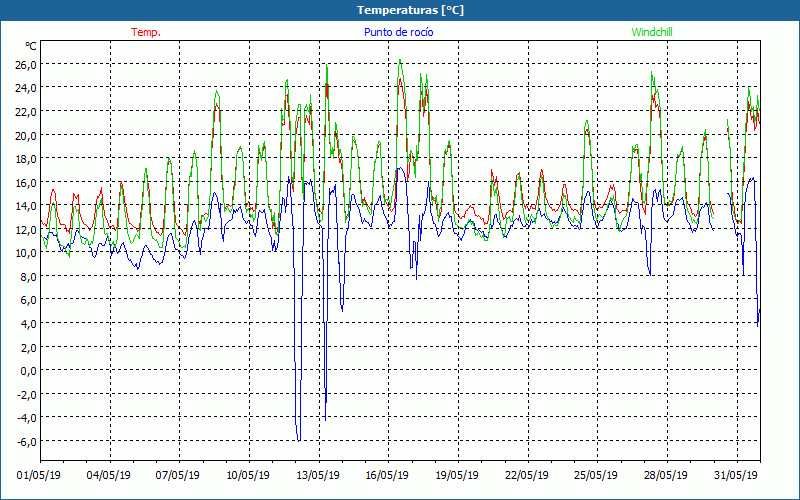This screenshot has height=500, width=800.
Task: Click the -2,0 y-axis value
Action: tap(28, 394)
